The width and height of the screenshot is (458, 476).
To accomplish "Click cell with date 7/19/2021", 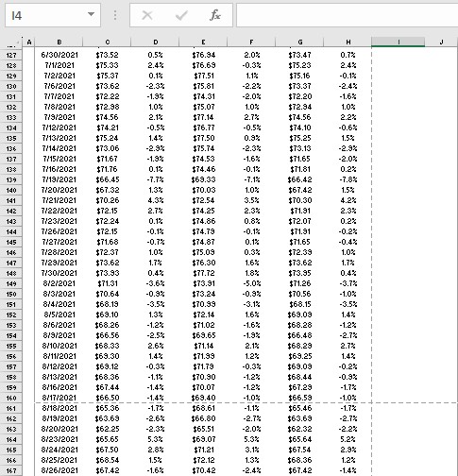I will [x=59, y=179].
